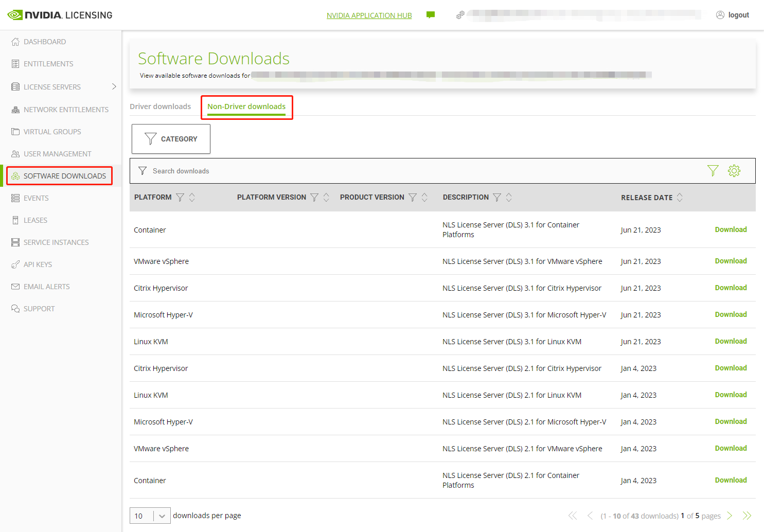Open table settings gear icon
The height and width of the screenshot is (532, 764).
point(734,171)
